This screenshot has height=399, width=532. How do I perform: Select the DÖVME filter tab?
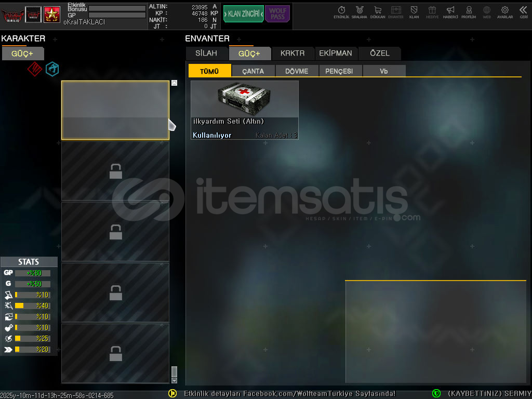[x=297, y=71]
